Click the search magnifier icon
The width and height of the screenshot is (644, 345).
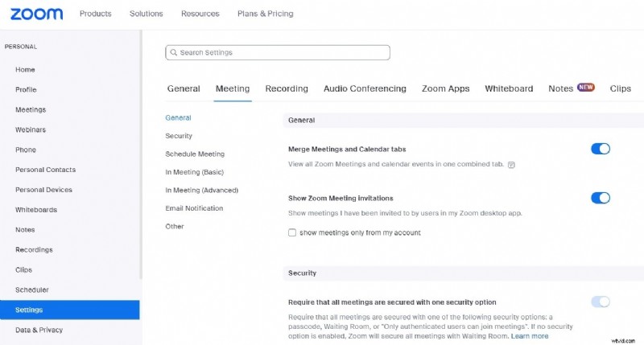tap(172, 52)
